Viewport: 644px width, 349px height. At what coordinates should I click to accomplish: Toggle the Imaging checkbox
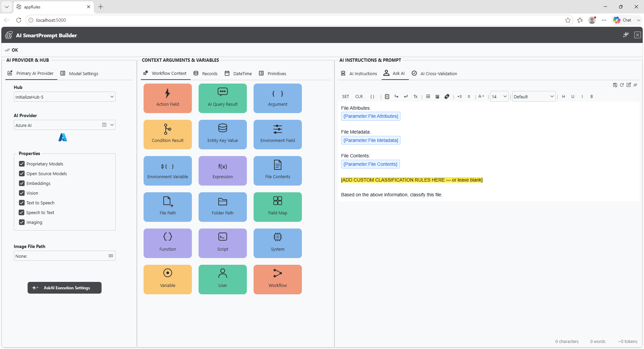(x=22, y=222)
